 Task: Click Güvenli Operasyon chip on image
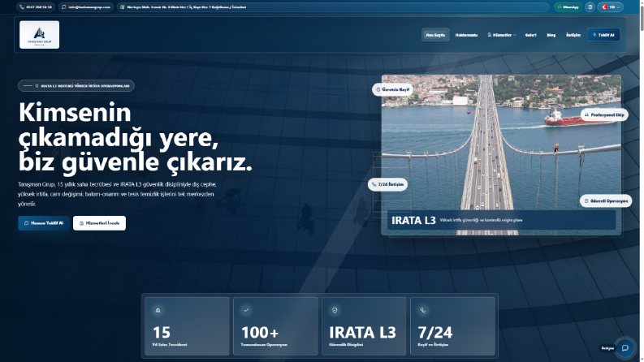606,201
